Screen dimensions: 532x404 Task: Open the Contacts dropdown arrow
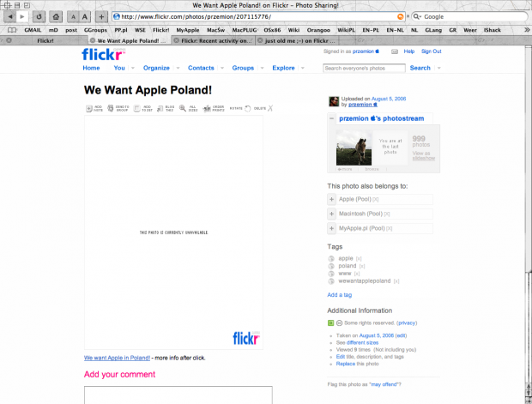(x=222, y=68)
